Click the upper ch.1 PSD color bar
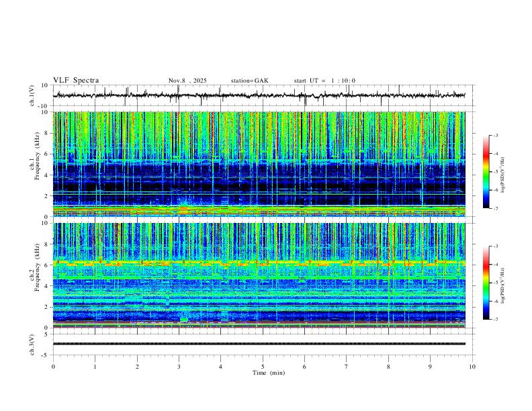This screenshot has width=532, height=411. [x=486, y=172]
